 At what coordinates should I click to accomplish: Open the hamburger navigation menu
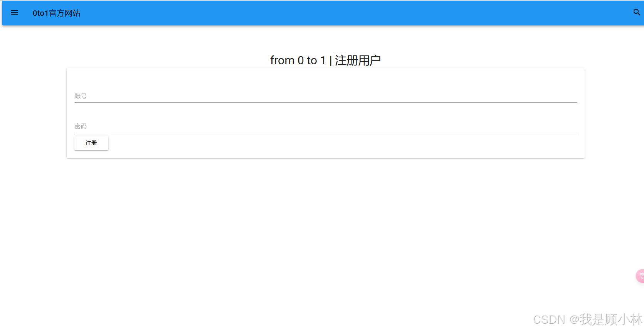pos(14,13)
